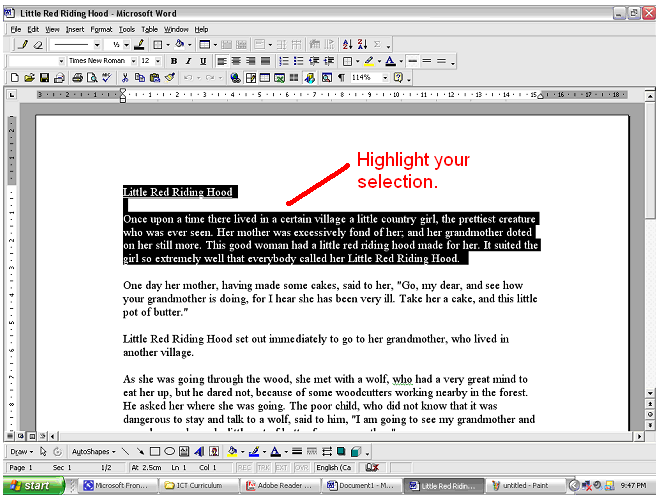The height and width of the screenshot is (500, 662).
Task: Print the document with printer icon
Action: pyautogui.click(x=77, y=78)
